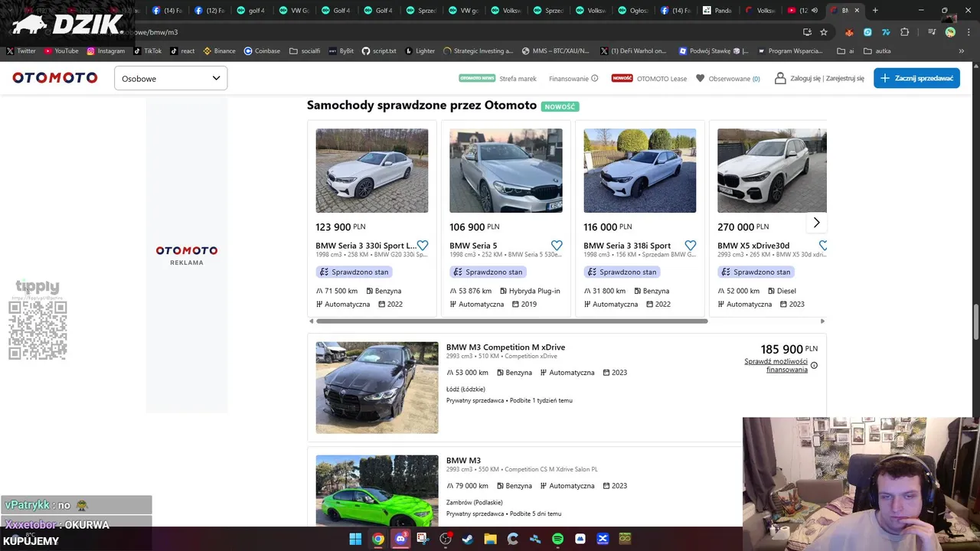Screen dimensions: 980x551
Task: Open Spotify from the taskbar
Action: 557,539
